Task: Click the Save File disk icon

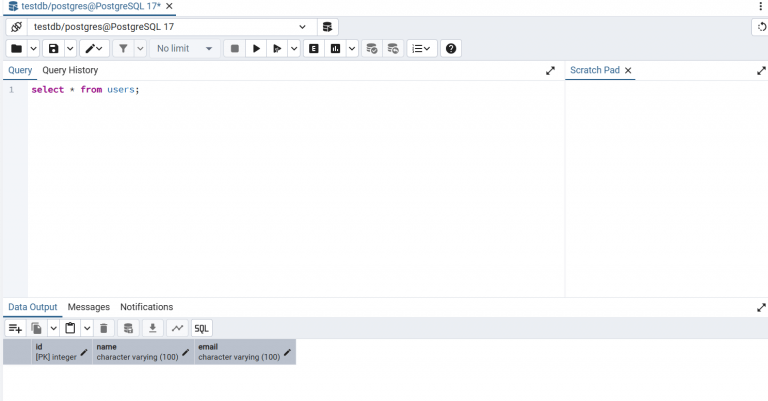Action: tap(53, 48)
